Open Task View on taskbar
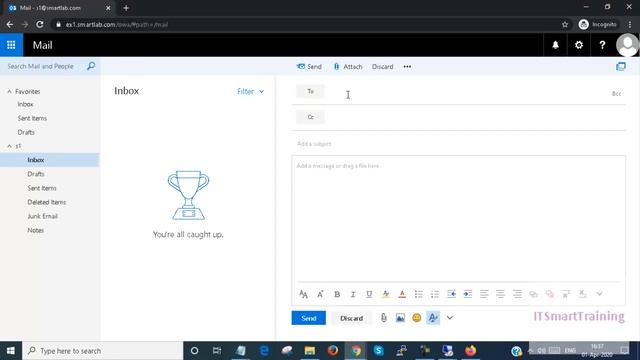This screenshot has height=360, width=640. (217, 351)
